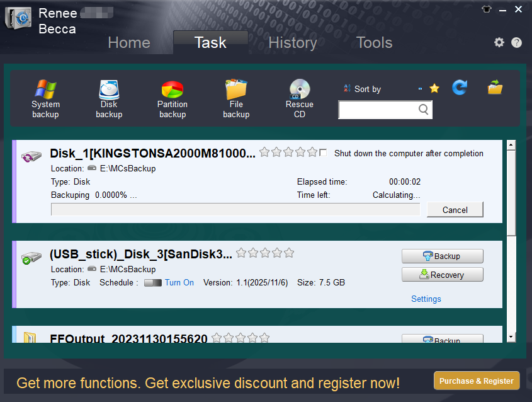Screen dimensions: 532x402
Task: Click the skin shirt icon in title bar
Action: point(487,9)
